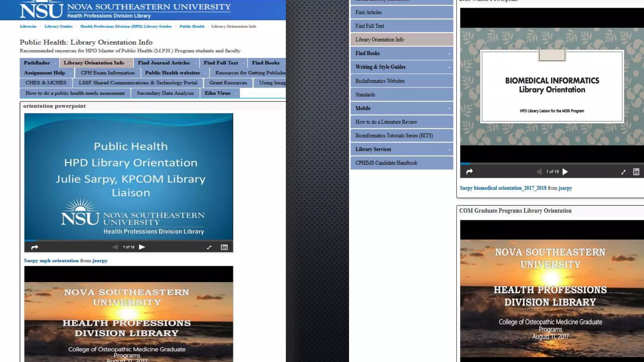Open Sarpy mph orientation link
The width and height of the screenshot is (644, 362).
point(51,261)
